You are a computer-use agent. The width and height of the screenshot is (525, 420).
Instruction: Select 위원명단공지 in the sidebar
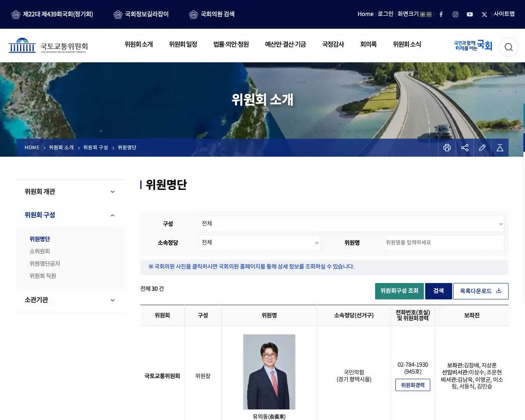[x=45, y=264]
